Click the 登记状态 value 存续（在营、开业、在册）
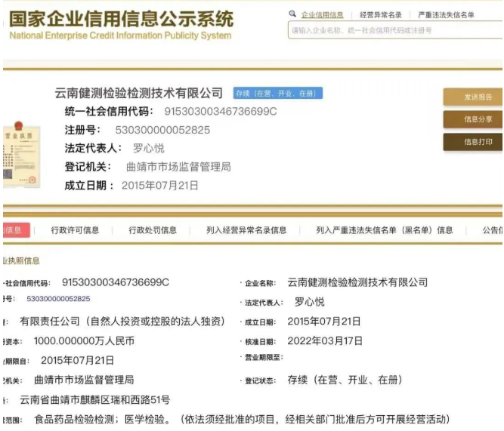 pyautogui.click(x=345, y=380)
